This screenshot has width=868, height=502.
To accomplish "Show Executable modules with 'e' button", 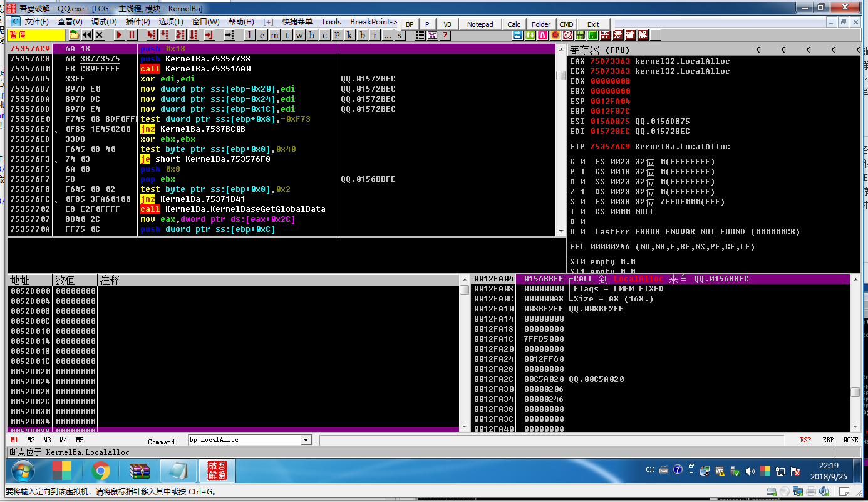I will tap(262, 35).
